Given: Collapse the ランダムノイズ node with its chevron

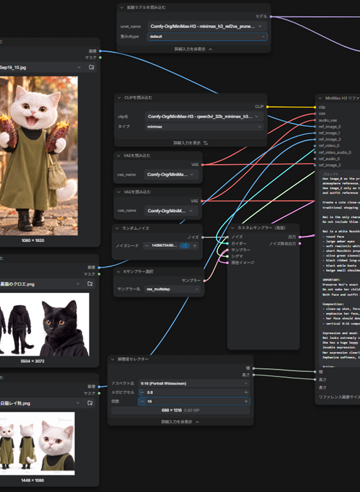Looking at the screenshot, I should click(x=117, y=228).
